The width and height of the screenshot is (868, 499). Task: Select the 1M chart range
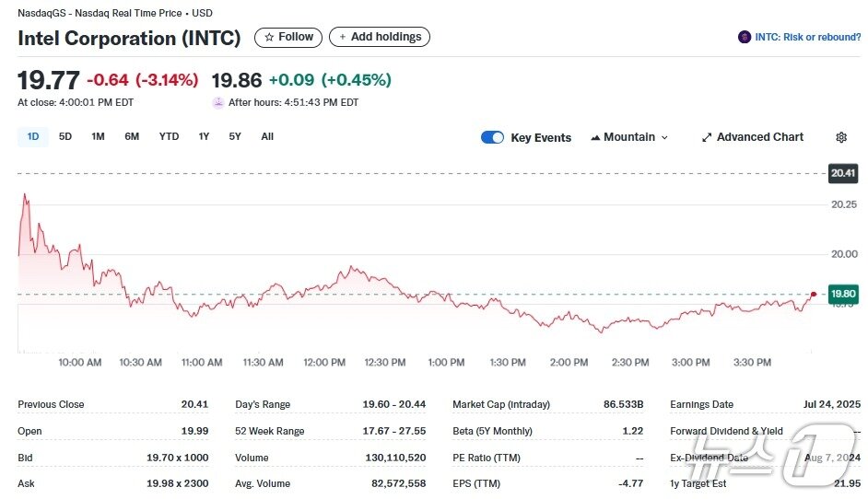(x=98, y=137)
